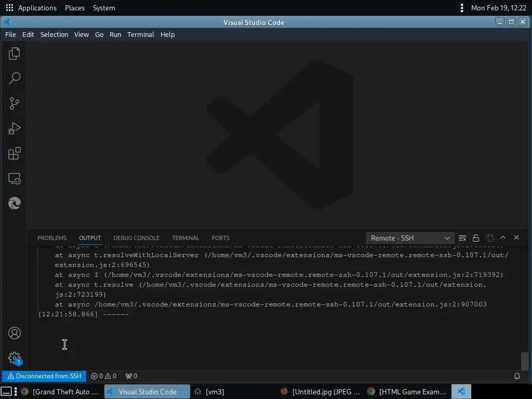
Task: Open the Remote - SSH output channel dropdown
Action: pyautogui.click(x=410, y=238)
